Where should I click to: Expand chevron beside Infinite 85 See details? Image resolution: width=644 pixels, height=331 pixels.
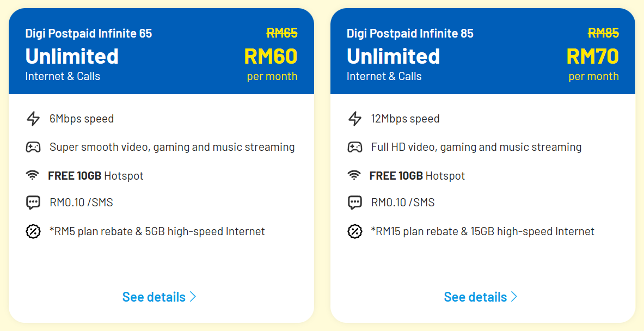pyautogui.click(x=514, y=297)
